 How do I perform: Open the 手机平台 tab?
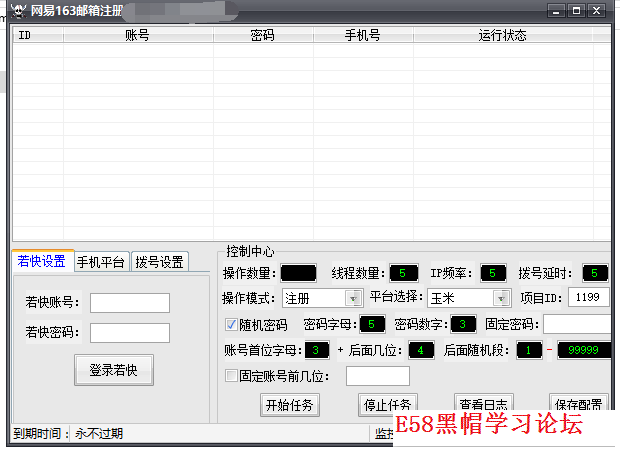pyautogui.click(x=101, y=262)
